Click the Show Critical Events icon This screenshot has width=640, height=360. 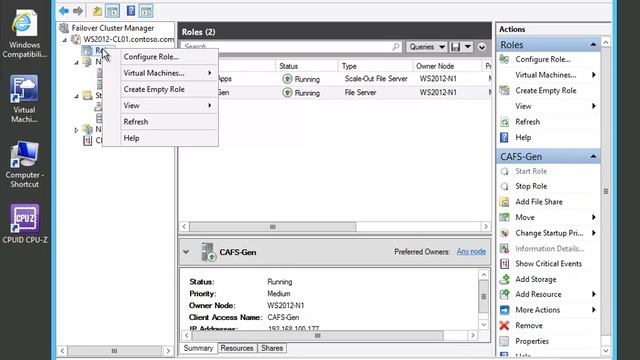pyautogui.click(x=504, y=264)
